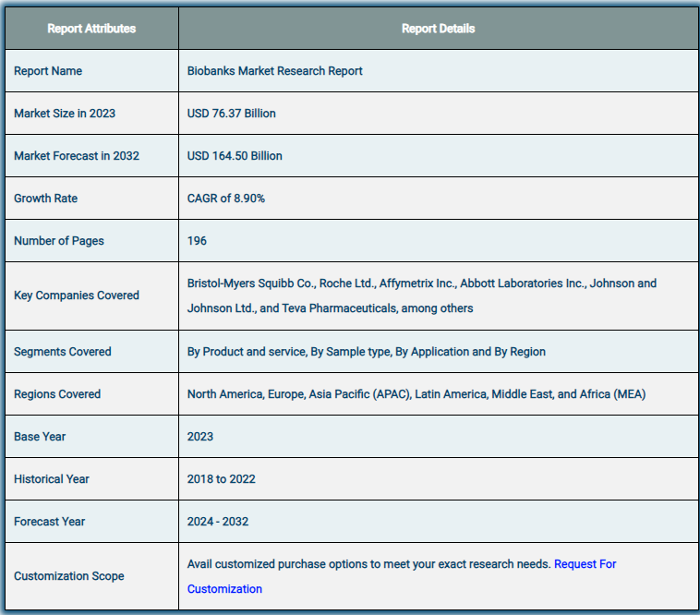
Task: Open the Request For Customization link
Action: [585, 564]
